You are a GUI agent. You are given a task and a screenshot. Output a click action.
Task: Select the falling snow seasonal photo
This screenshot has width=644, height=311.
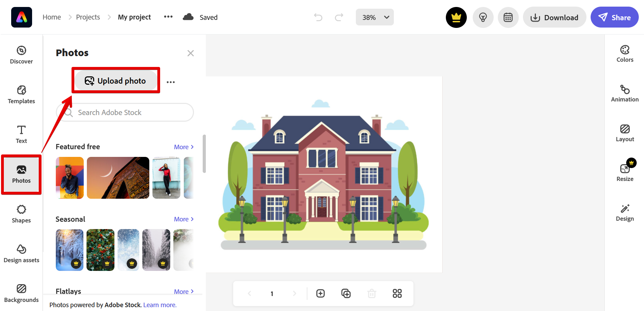(x=128, y=250)
